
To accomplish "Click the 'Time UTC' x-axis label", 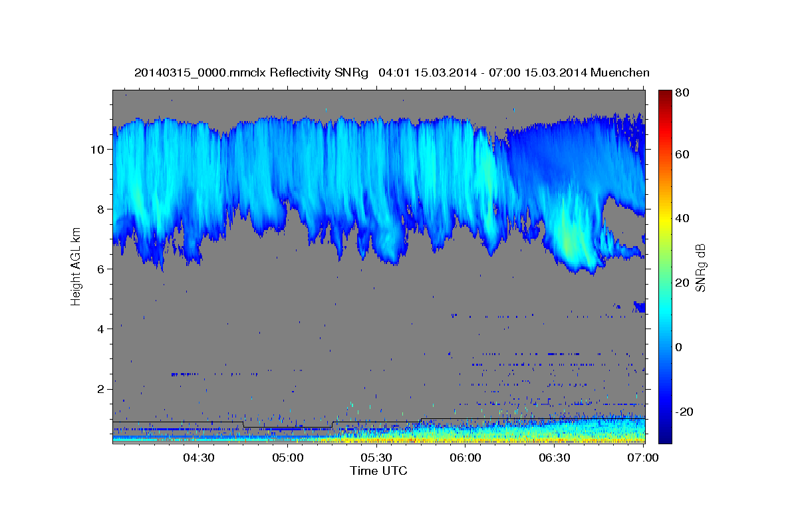I will coord(378,471).
